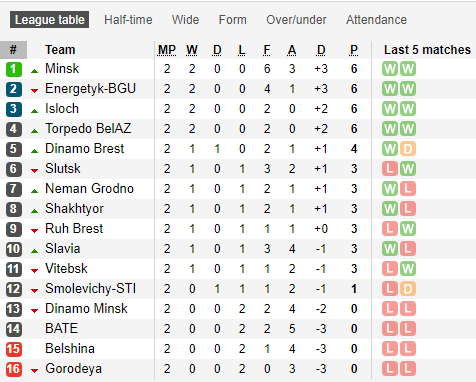Show the Attendance tab
Screen dimensions: 476x382
click(x=376, y=20)
